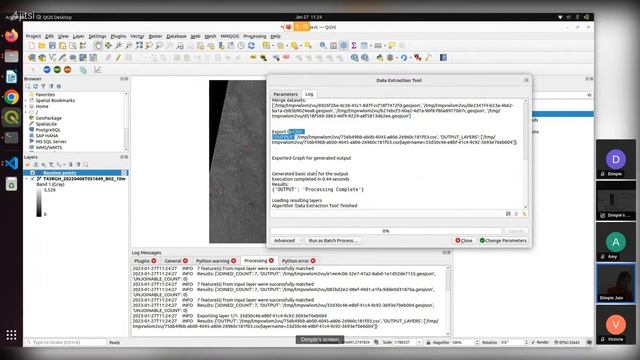This screenshot has width=640, height=360.
Task: Click the Refresh map icon
Action: [x=251, y=46]
